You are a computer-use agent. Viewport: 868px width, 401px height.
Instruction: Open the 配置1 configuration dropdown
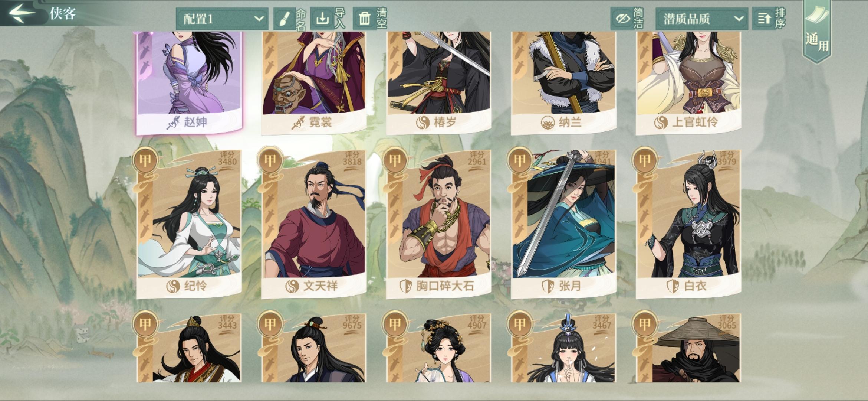point(222,19)
